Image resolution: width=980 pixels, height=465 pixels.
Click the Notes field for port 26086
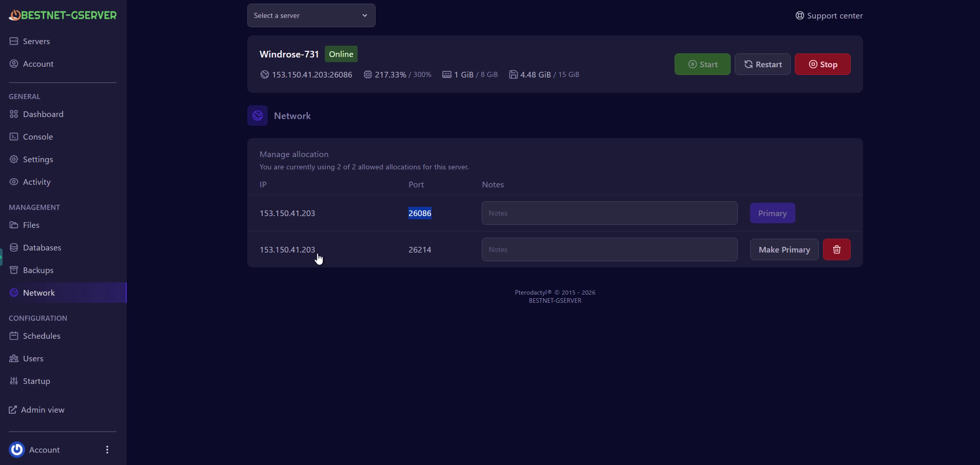pos(609,213)
